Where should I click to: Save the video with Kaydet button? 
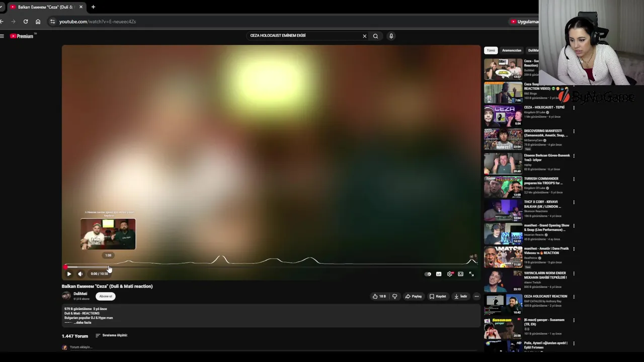(x=438, y=296)
